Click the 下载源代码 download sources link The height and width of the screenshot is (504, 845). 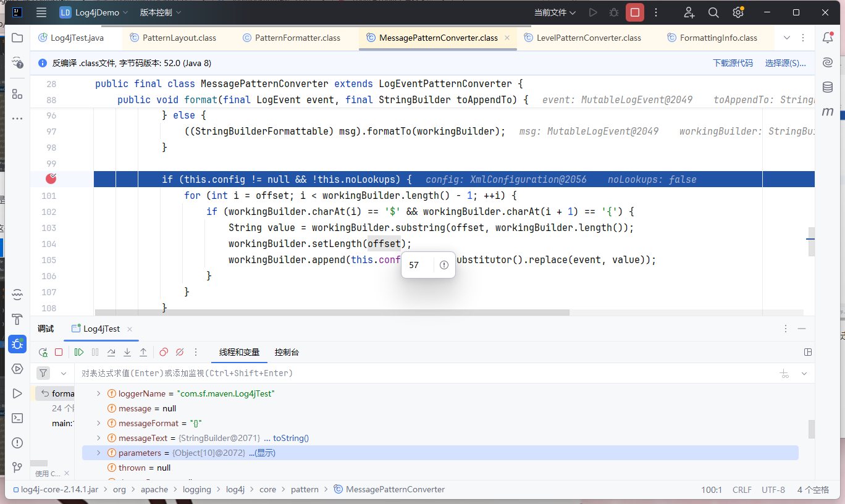[x=733, y=63]
